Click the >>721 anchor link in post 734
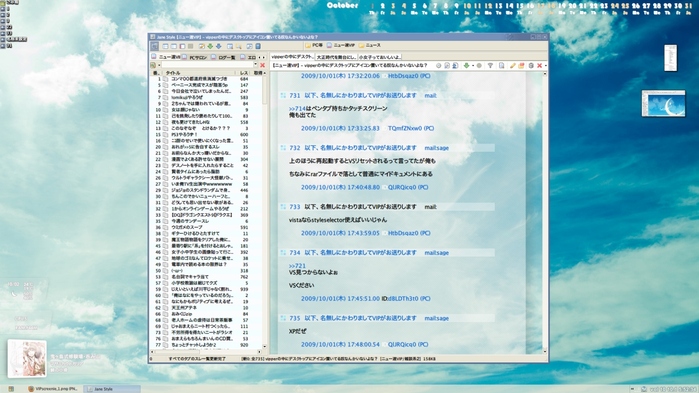 (x=297, y=266)
